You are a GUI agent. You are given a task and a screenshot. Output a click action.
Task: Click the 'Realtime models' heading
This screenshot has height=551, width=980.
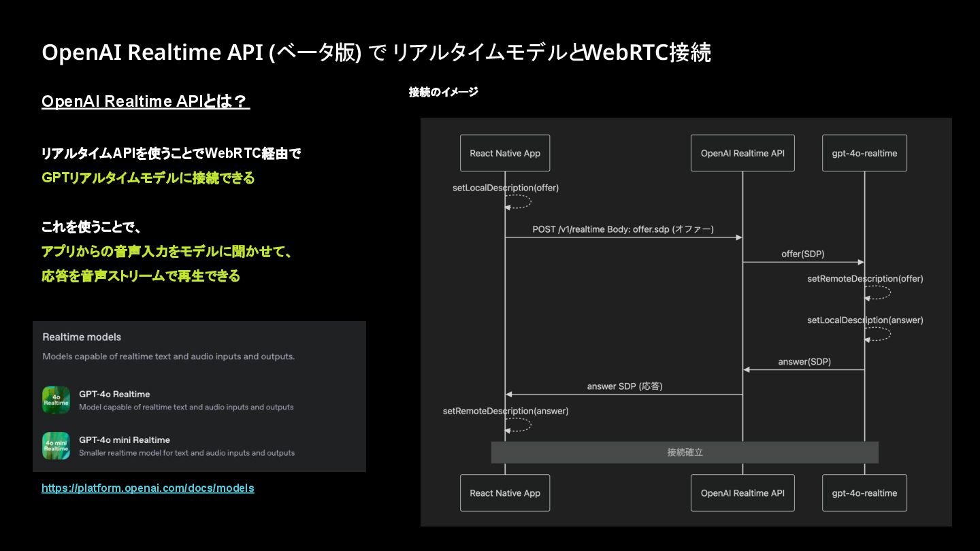point(82,337)
